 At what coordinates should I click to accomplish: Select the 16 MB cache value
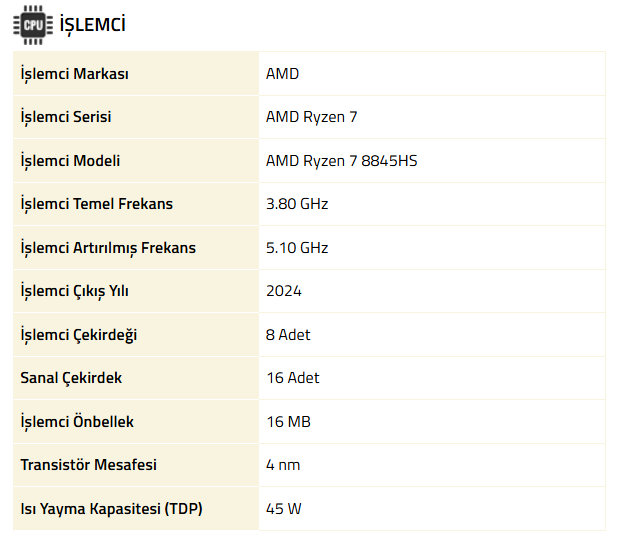tap(289, 422)
